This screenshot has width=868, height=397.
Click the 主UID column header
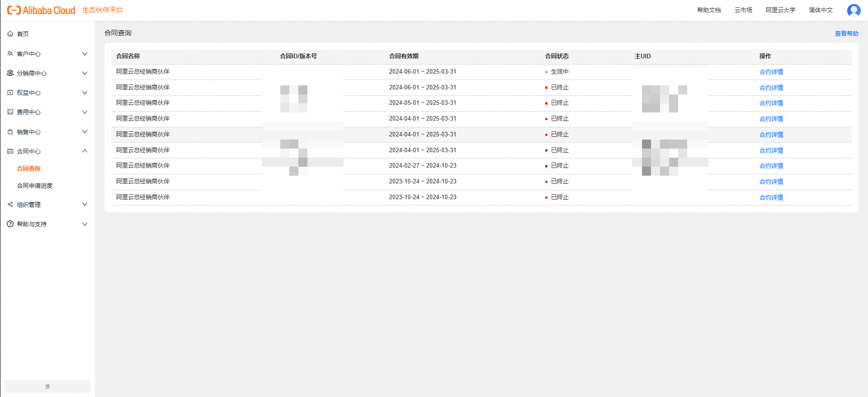click(643, 56)
